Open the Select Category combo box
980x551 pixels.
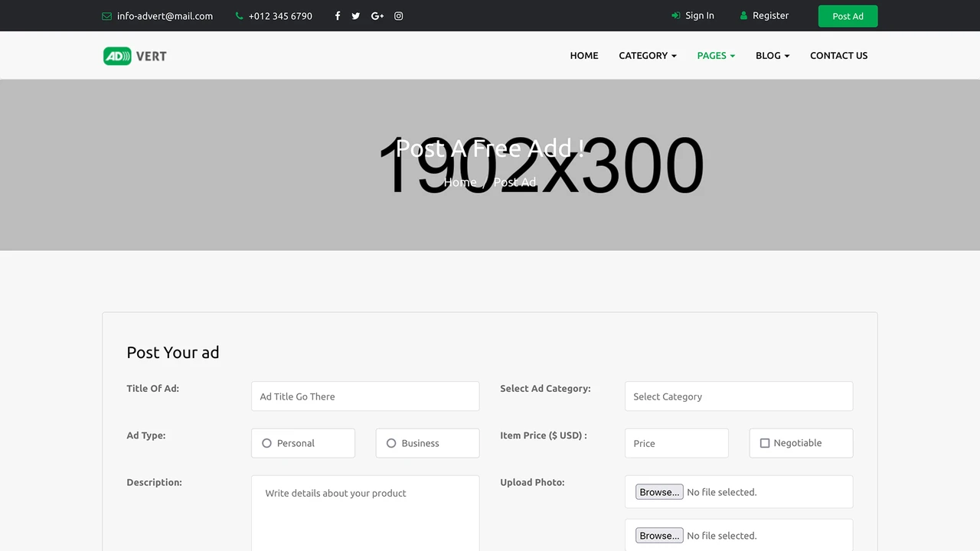coord(739,396)
